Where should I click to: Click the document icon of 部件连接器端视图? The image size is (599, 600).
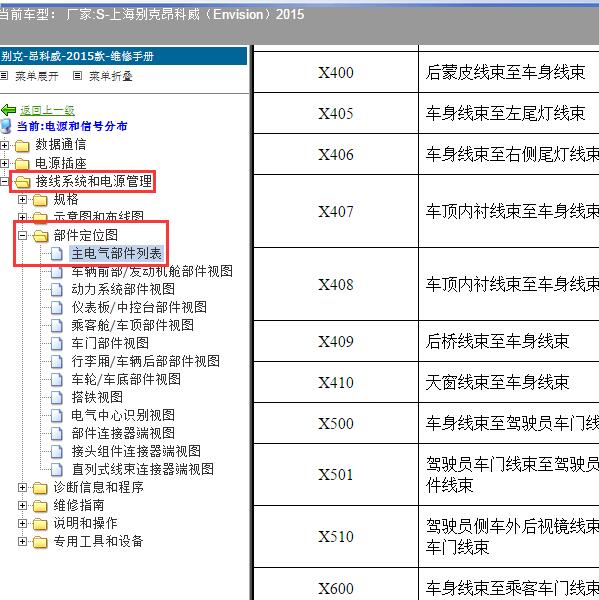57,433
